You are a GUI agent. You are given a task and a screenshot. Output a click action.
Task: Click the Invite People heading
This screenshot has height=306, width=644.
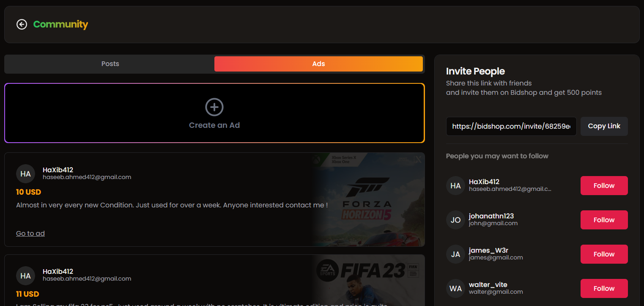(475, 71)
